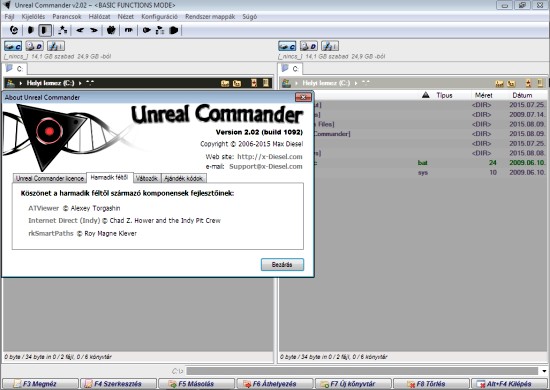Select drive C in the right panel
The image size is (550, 390).
(x=287, y=46)
